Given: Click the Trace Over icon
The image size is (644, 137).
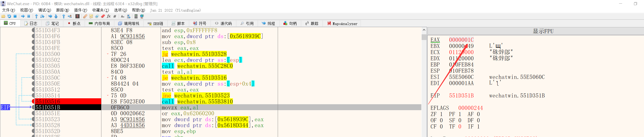Looking at the screenshot, I should (56, 16).
